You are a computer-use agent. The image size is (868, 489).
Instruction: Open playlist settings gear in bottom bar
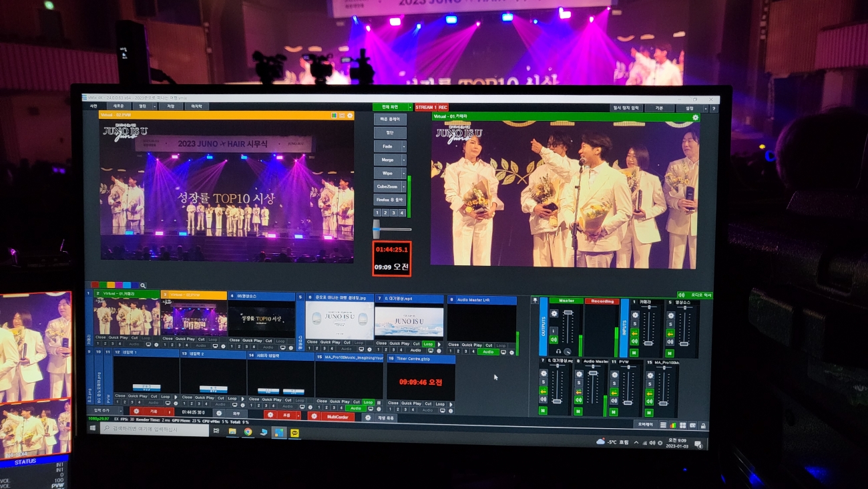tap(368, 418)
